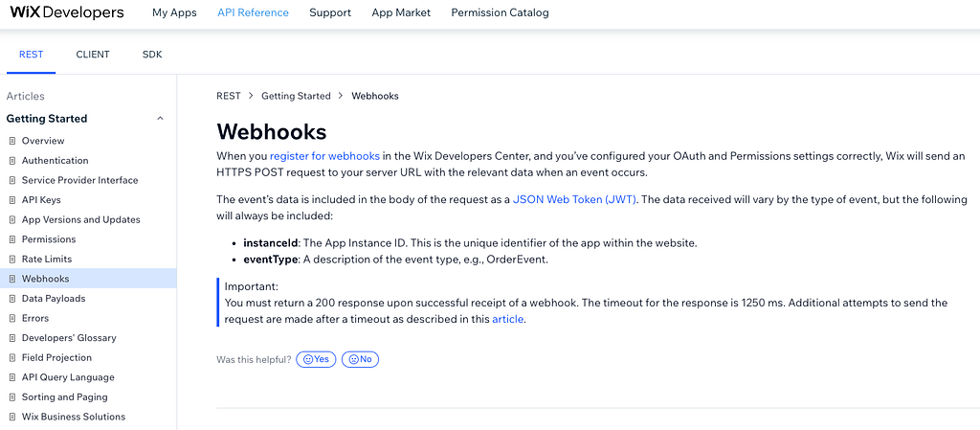Viewport: 980px width, 430px height.
Task: Click the document icon beside Overview
Action: coord(12,141)
